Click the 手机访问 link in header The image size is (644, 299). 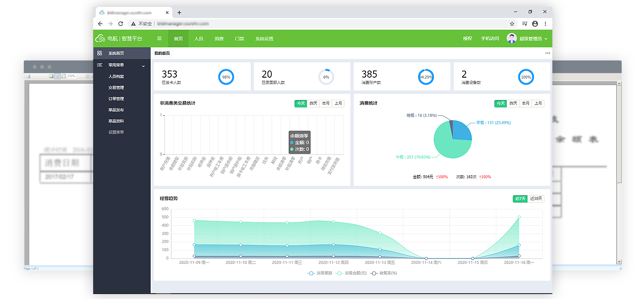[x=489, y=39]
